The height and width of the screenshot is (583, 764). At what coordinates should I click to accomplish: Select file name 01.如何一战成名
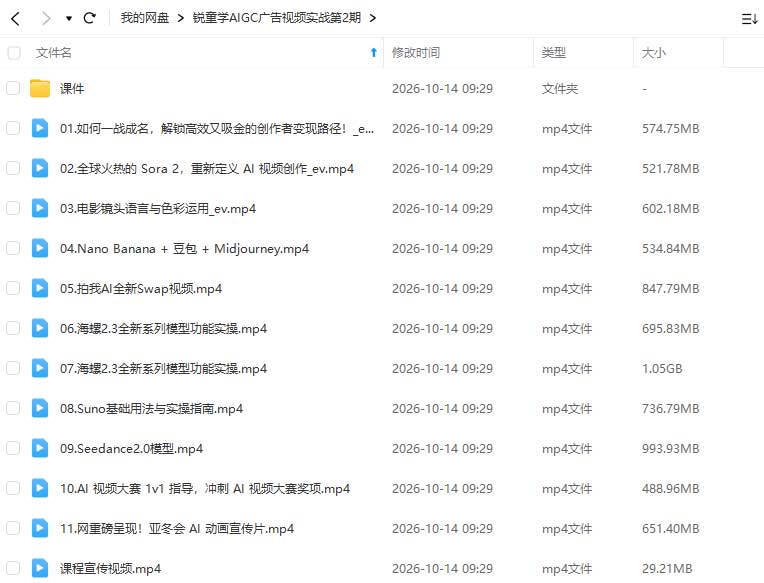point(217,129)
